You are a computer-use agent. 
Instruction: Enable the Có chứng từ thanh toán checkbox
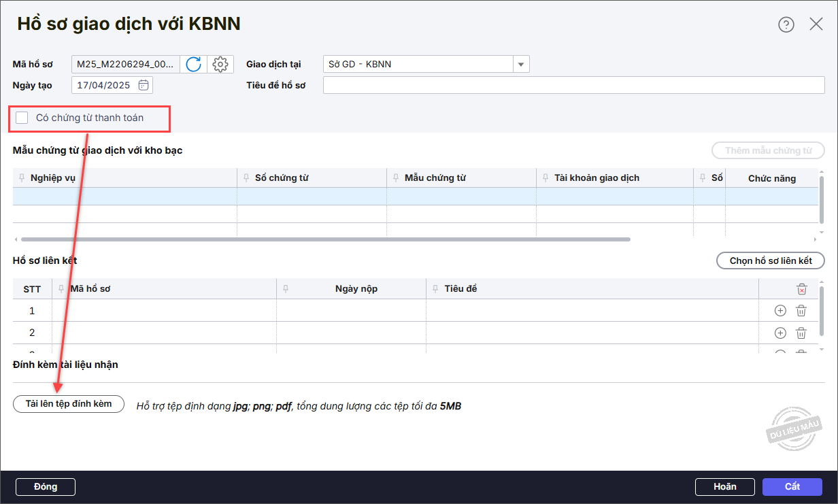pyautogui.click(x=22, y=118)
